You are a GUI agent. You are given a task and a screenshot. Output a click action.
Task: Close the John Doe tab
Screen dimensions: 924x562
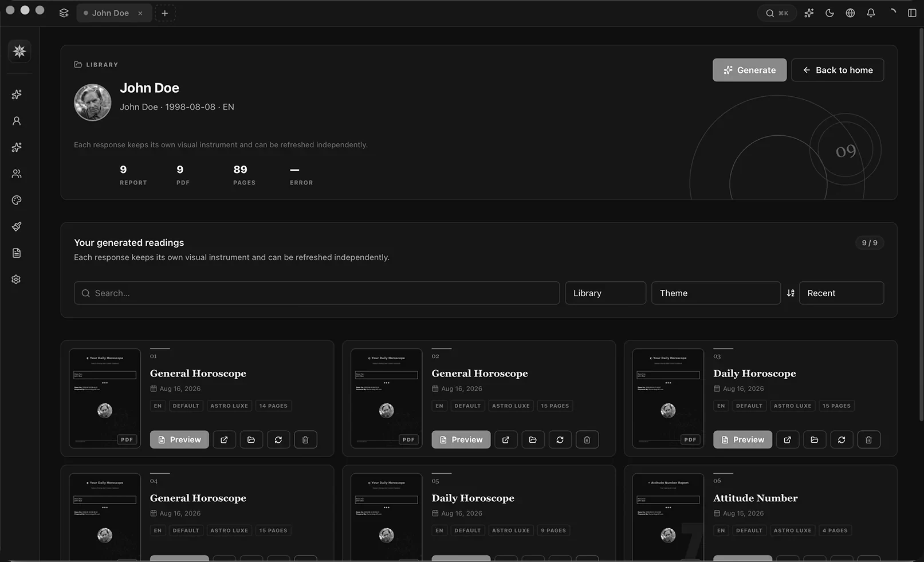(140, 13)
